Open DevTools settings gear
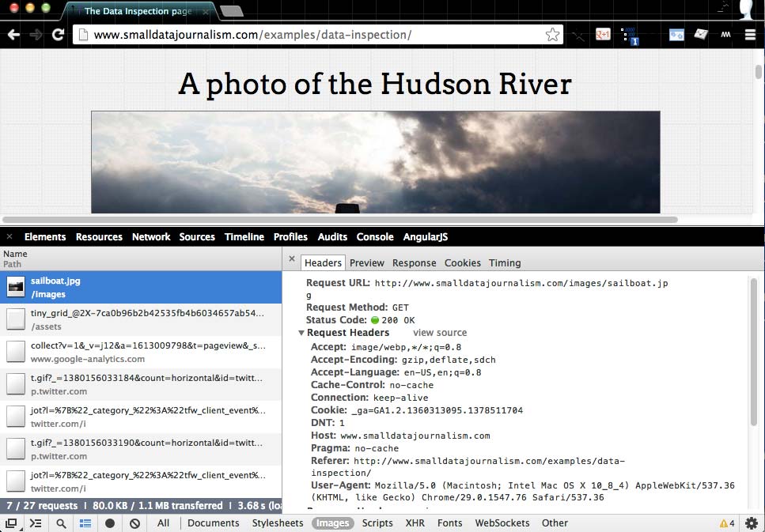 [x=752, y=523]
